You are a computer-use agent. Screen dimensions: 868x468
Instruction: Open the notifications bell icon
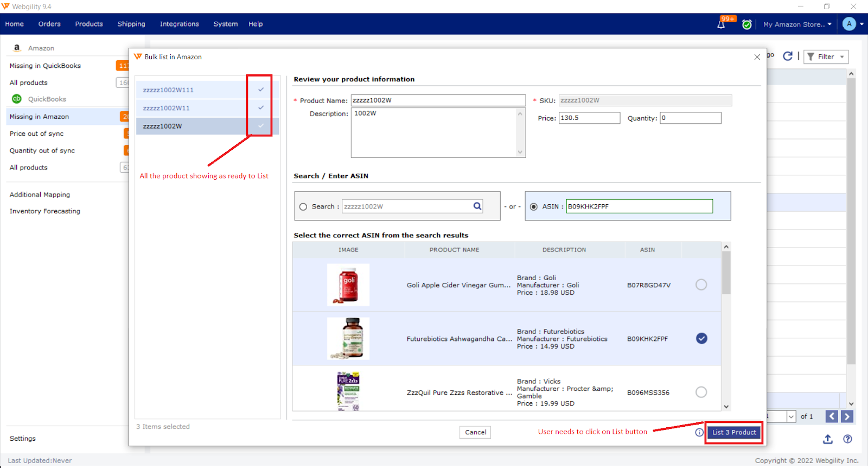click(x=721, y=24)
